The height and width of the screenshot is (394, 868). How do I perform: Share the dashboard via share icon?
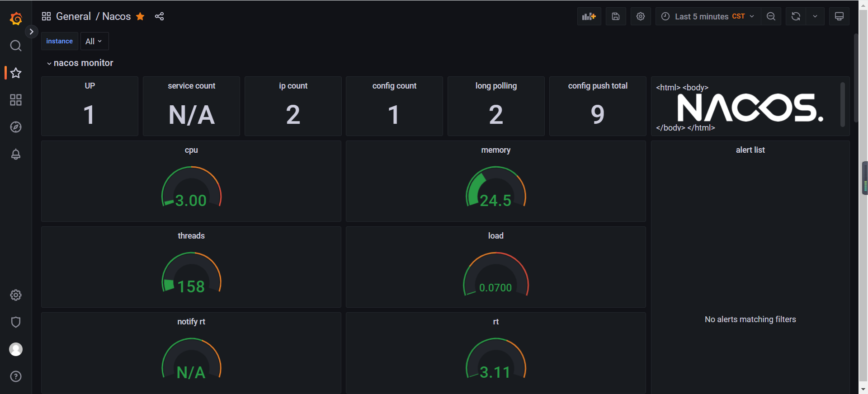159,17
